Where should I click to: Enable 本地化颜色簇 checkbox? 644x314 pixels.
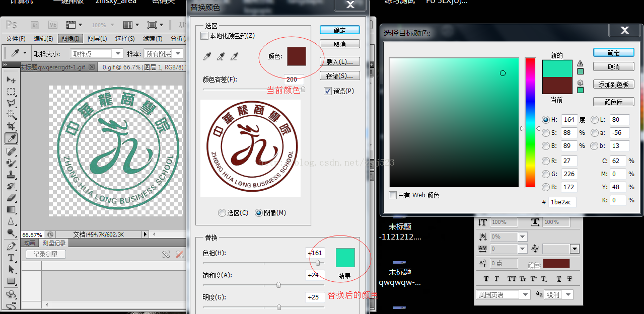[x=204, y=36]
